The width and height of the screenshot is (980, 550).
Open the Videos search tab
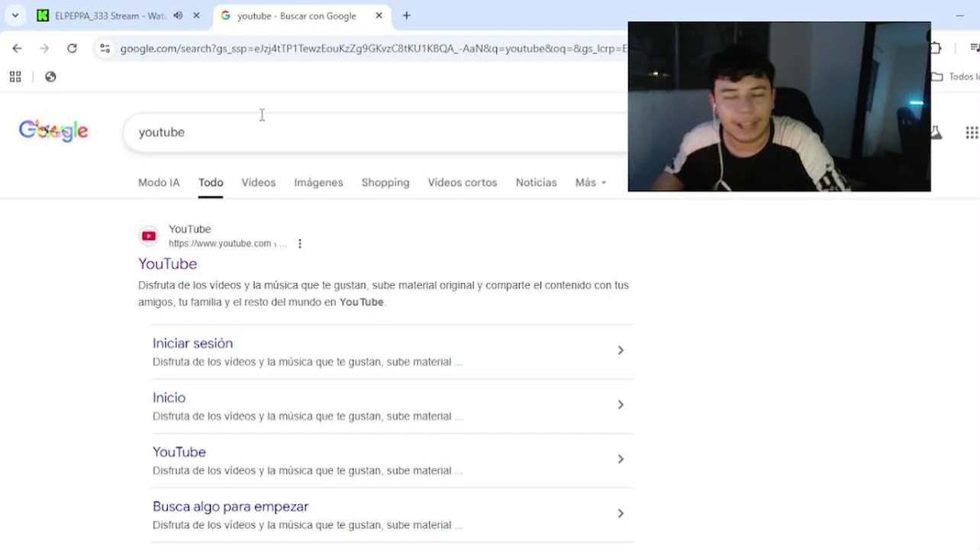click(x=259, y=183)
